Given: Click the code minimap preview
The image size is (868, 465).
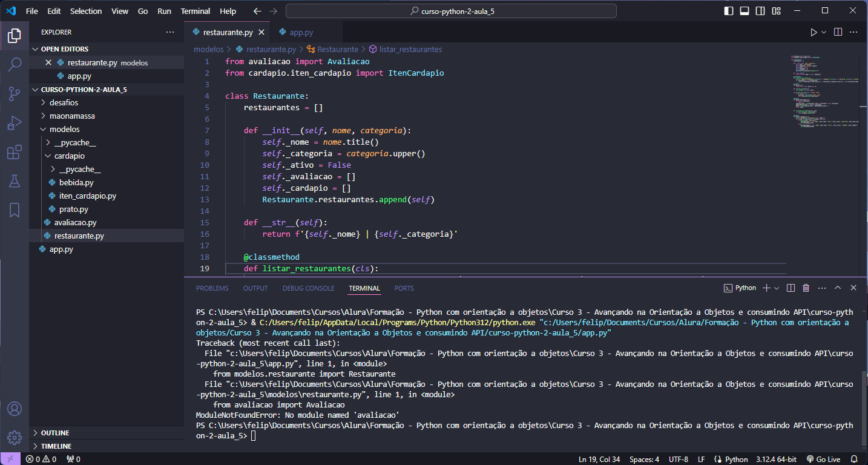Looking at the screenshot, I should (x=824, y=91).
